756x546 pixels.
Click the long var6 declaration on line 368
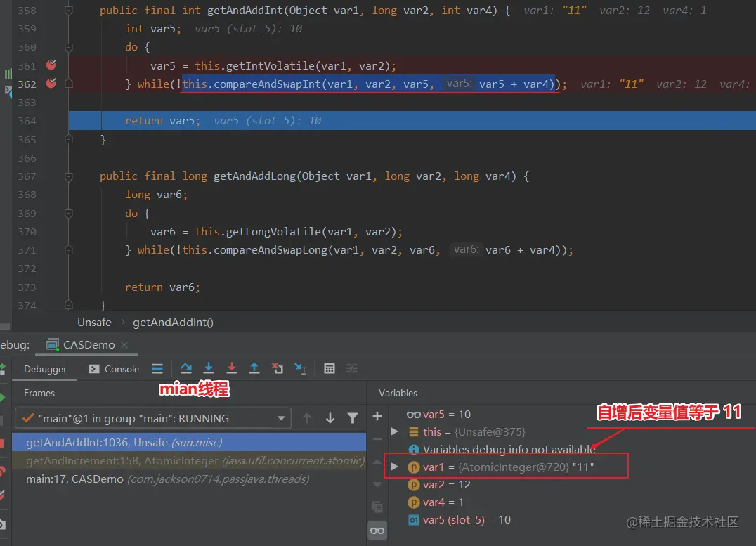tap(156, 195)
